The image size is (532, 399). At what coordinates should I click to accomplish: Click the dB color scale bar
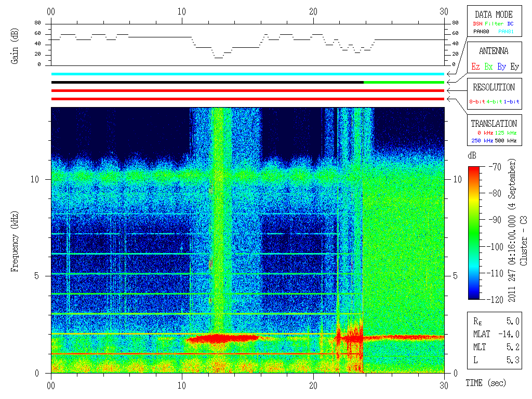[474, 233]
